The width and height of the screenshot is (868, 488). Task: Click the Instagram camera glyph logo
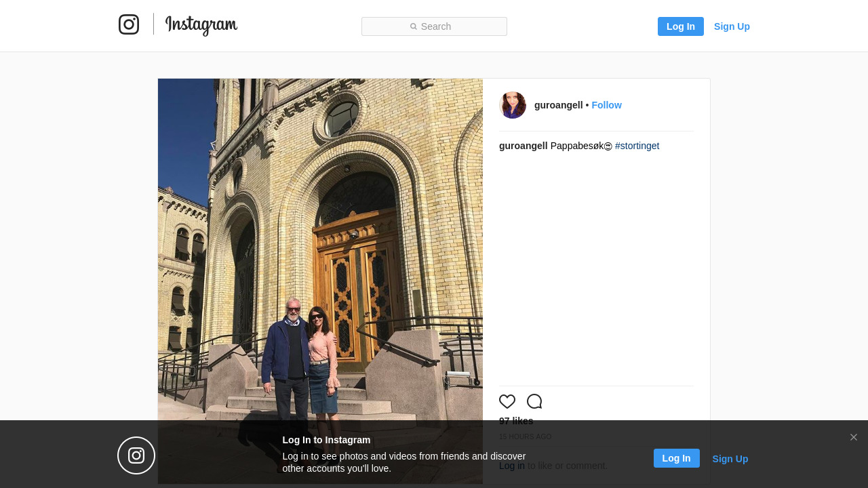point(129,24)
